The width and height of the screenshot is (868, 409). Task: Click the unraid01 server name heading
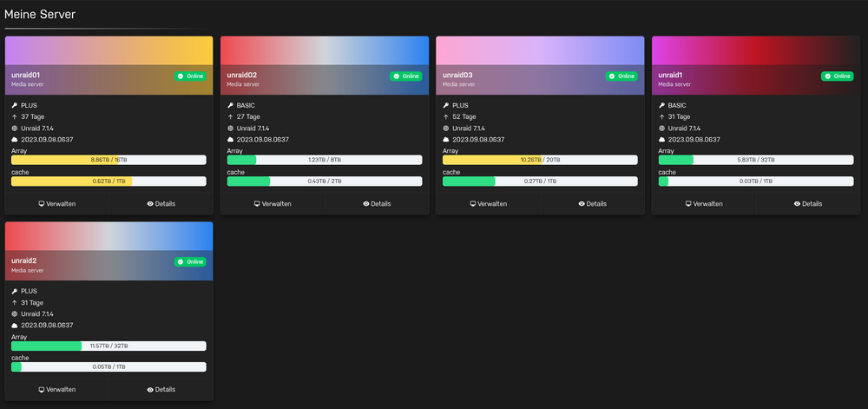coord(25,75)
